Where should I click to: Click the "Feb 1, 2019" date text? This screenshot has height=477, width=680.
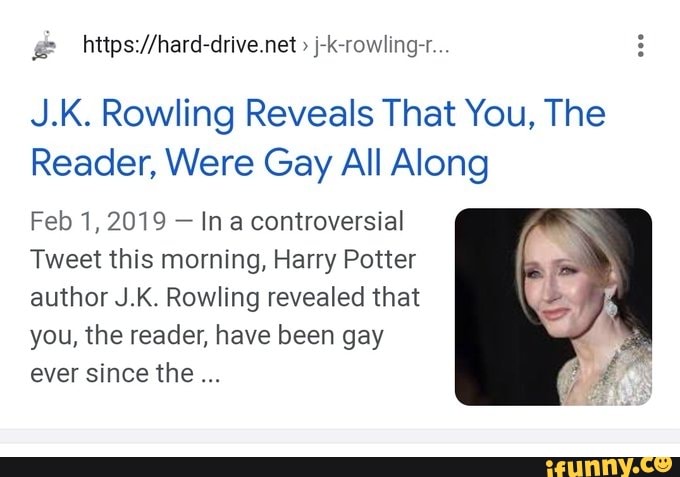pos(98,221)
